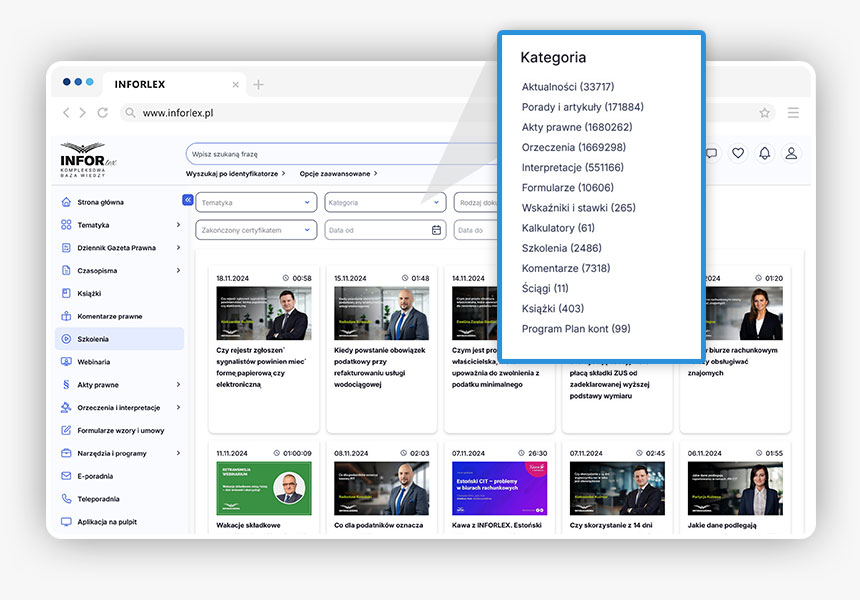Select Webinaria in the sidebar menu

(x=94, y=362)
